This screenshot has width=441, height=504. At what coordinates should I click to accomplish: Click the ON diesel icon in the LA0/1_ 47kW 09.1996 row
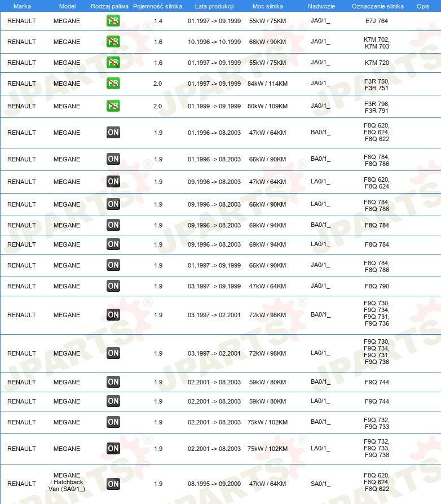[113, 182]
